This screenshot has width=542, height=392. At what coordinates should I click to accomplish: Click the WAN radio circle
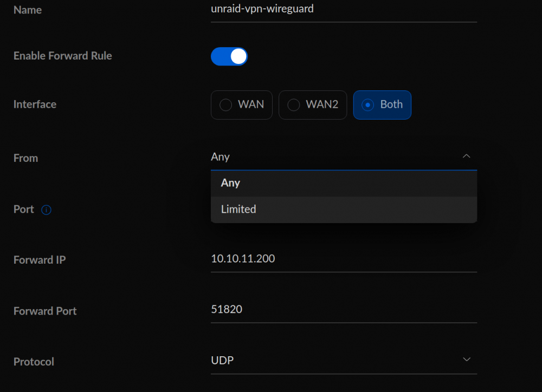coord(225,104)
